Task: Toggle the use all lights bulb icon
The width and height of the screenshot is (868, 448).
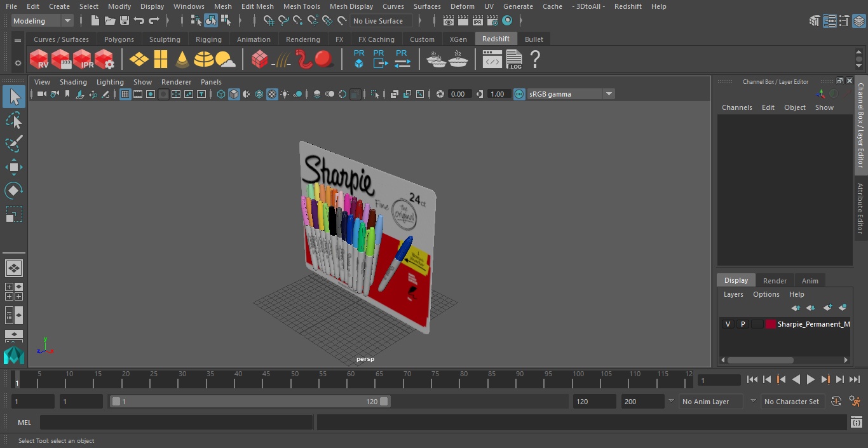Action: point(285,94)
